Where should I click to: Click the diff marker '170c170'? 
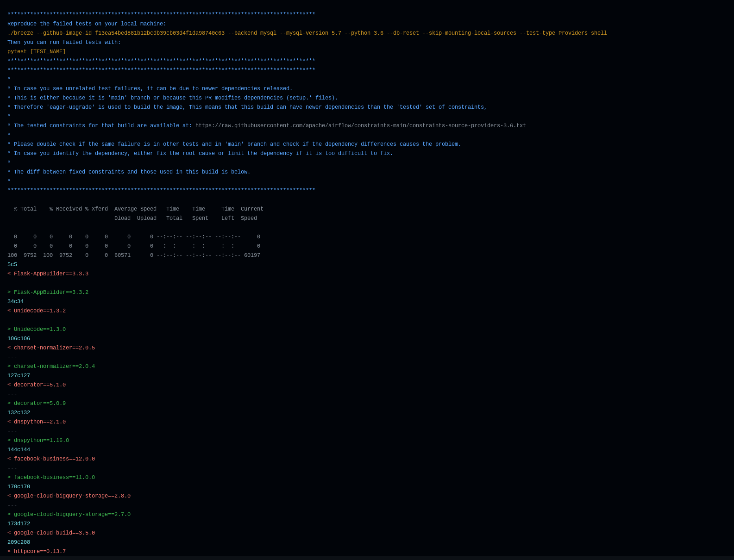[19, 487]
